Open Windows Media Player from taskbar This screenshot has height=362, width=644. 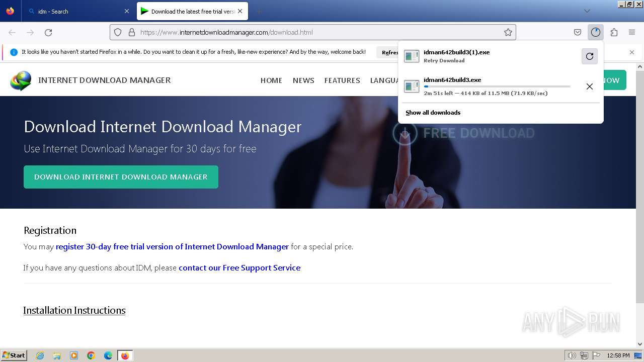coord(74,355)
